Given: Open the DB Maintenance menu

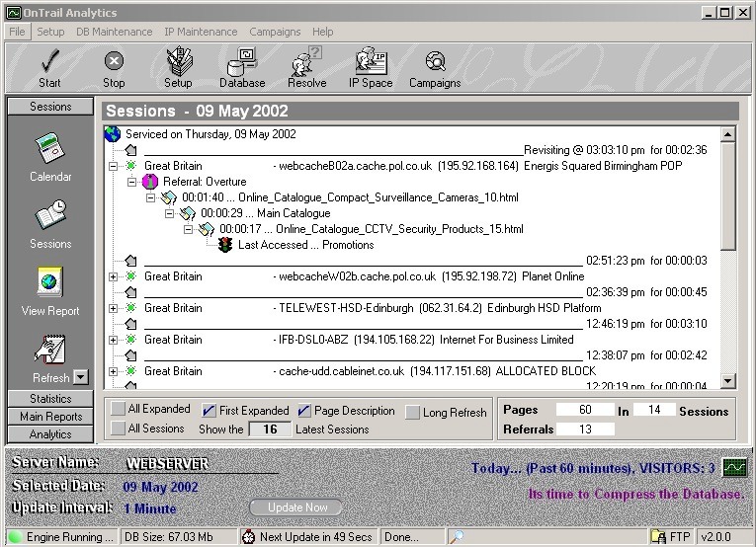Looking at the screenshot, I should [115, 32].
